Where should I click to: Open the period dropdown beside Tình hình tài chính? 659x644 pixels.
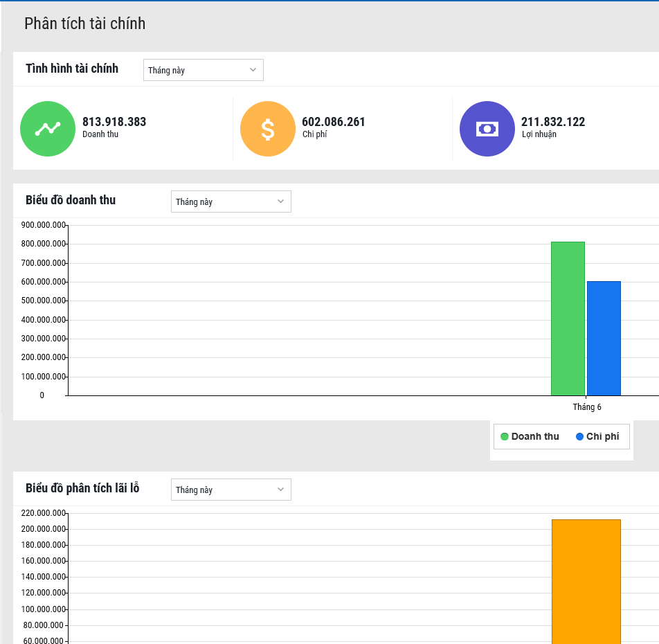(x=203, y=70)
